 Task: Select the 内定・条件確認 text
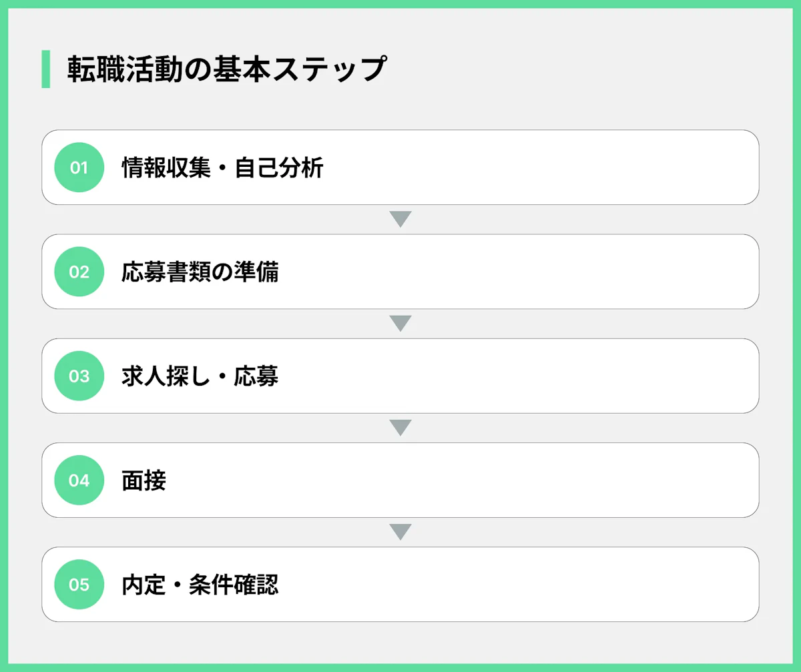[200, 585]
